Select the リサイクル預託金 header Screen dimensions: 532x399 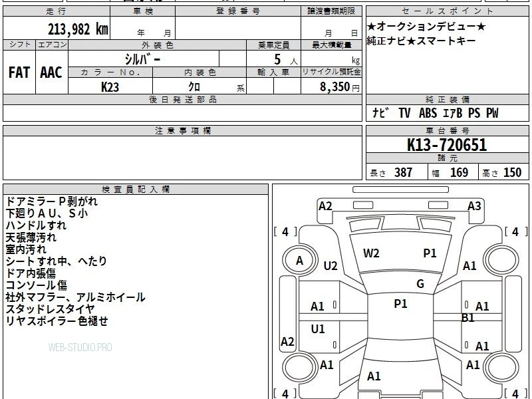[x=331, y=72]
